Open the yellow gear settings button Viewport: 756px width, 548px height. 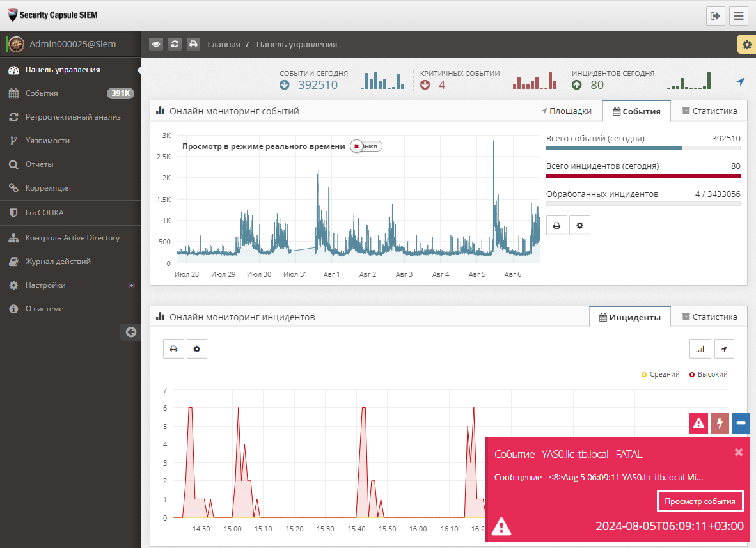[x=746, y=44]
